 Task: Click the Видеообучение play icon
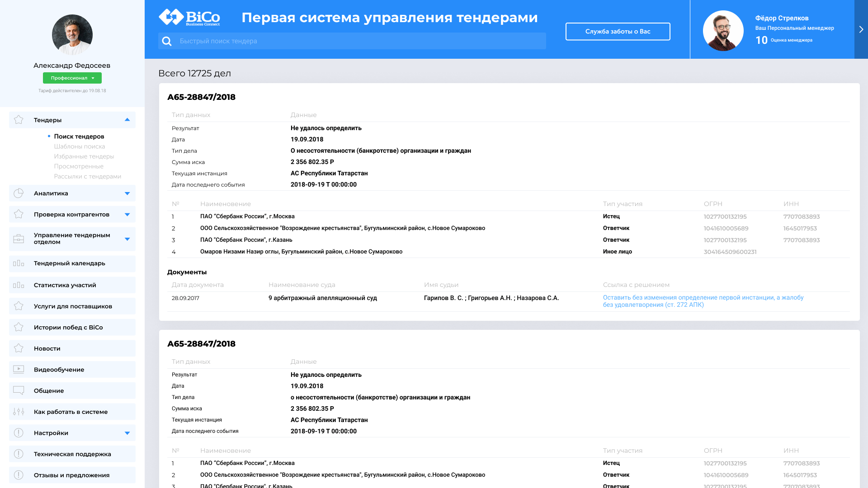(19, 369)
